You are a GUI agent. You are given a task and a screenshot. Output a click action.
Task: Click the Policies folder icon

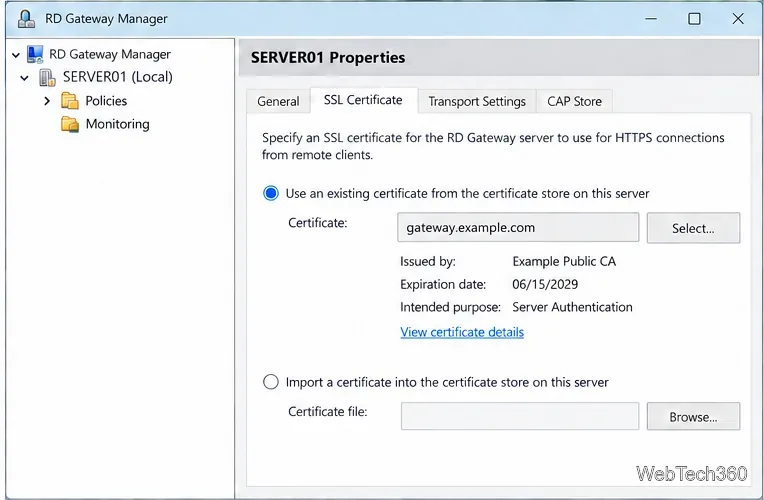coord(70,101)
